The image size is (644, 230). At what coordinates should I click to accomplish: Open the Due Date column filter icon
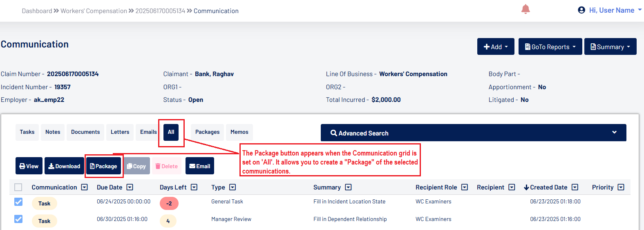[x=130, y=187]
